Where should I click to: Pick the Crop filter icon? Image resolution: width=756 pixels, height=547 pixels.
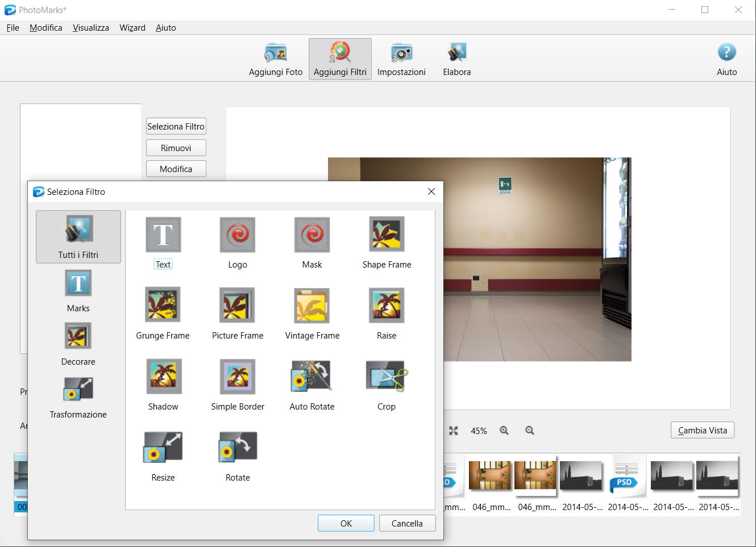pyautogui.click(x=387, y=377)
